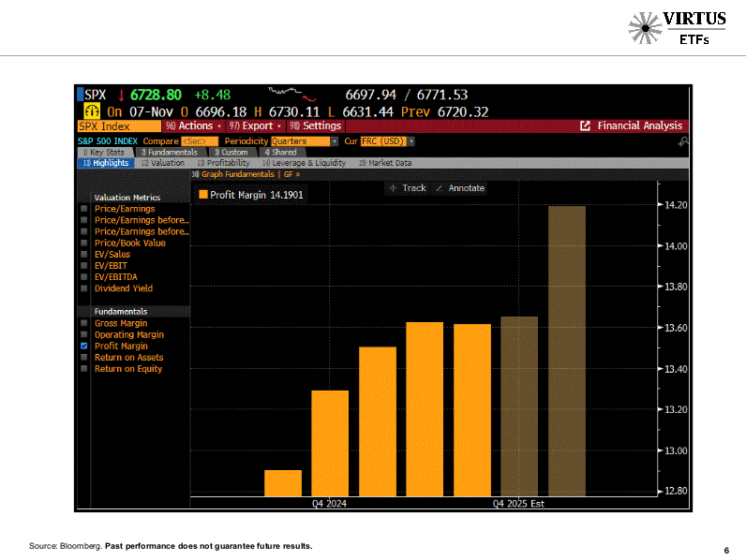746x560 pixels.
Task: Tick the EV/EBITDA checkbox
Action: (84, 277)
